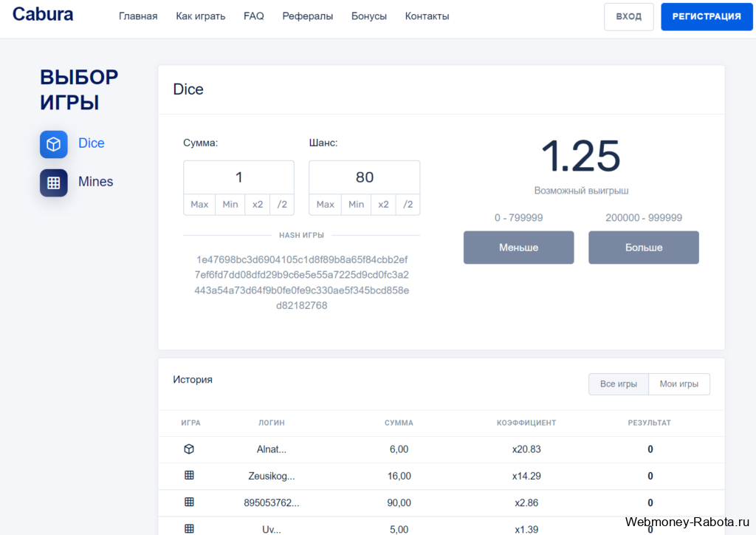Click the РЕГИСТРАЦИЯ button

(707, 16)
